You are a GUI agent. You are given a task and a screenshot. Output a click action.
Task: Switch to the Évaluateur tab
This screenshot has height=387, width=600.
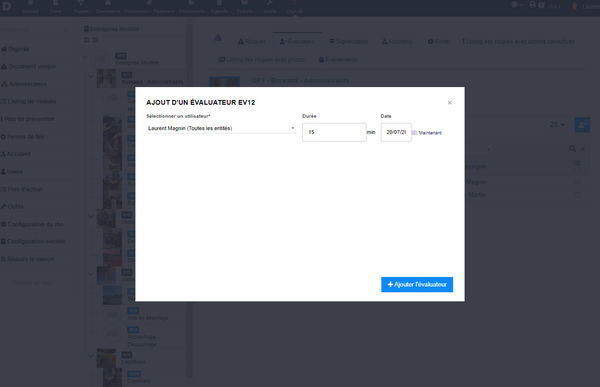pyautogui.click(x=297, y=41)
